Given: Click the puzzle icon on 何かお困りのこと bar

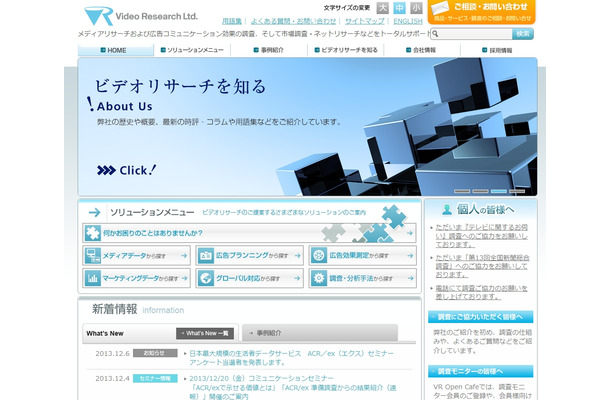Looking at the screenshot, I should [x=93, y=233].
